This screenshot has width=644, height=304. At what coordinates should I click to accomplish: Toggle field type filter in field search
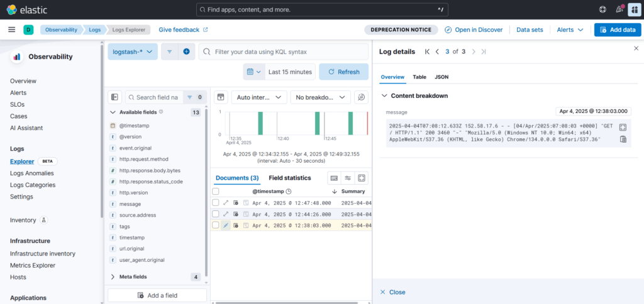(195, 97)
